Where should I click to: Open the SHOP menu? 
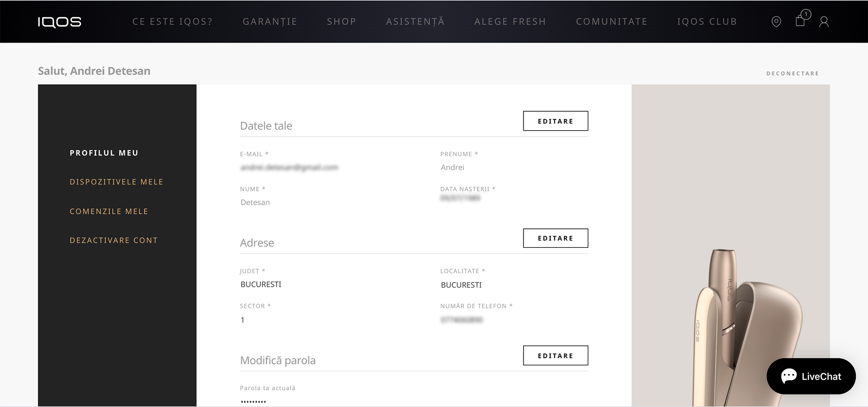tap(341, 22)
